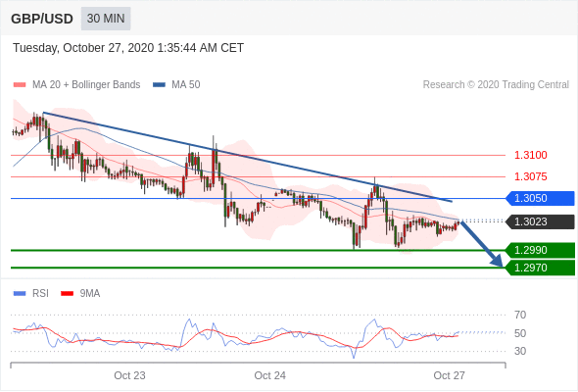Image resolution: width=578 pixels, height=392 pixels.
Task: Select the green 1.2970 support tag
Action: (540, 268)
